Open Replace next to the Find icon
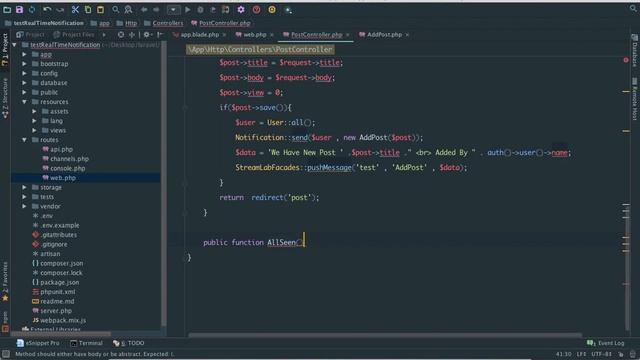The image size is (640, 360). pos(128,9)
